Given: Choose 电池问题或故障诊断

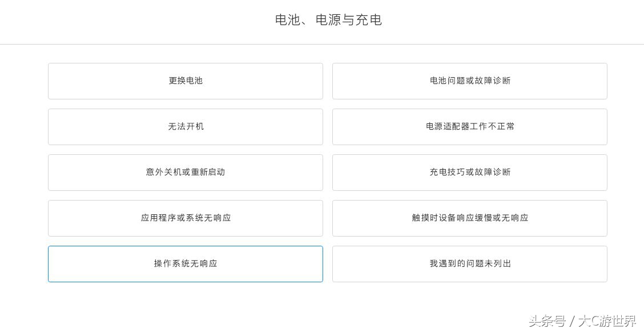Looking at the screenshot, I should 470,81.
